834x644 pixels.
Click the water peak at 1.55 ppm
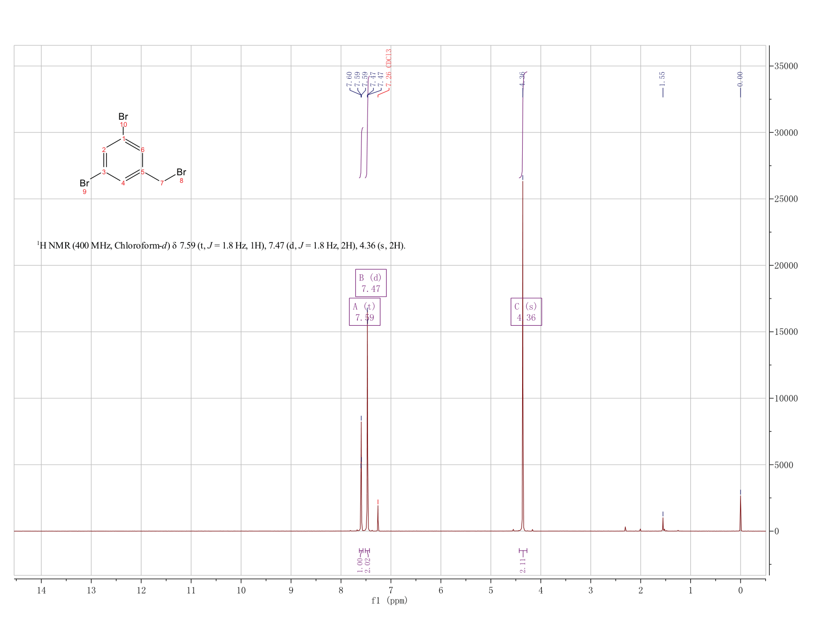point(663,524)
